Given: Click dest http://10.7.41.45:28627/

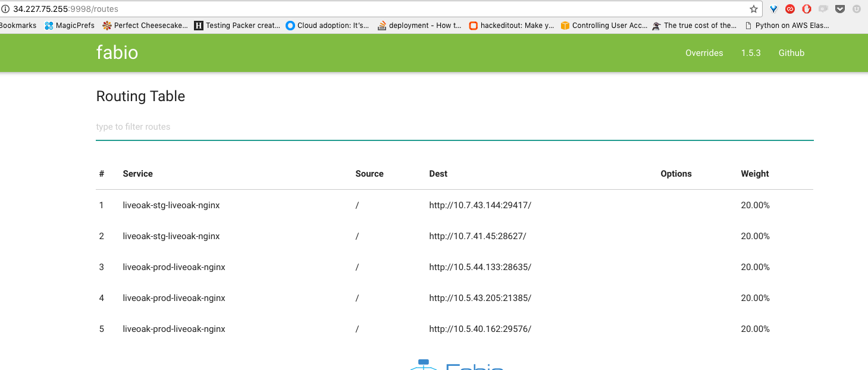Looking at the screenshot, I should (x=478, y=236).
